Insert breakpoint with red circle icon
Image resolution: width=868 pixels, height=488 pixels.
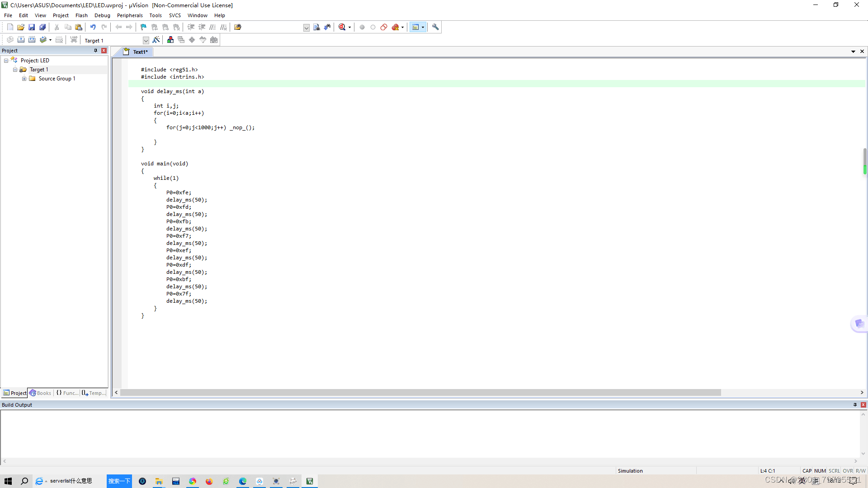(x=362, y=27)
